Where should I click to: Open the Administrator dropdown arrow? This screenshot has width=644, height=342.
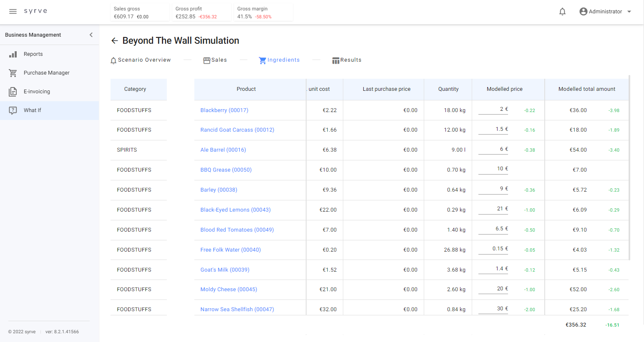point(629,12)
